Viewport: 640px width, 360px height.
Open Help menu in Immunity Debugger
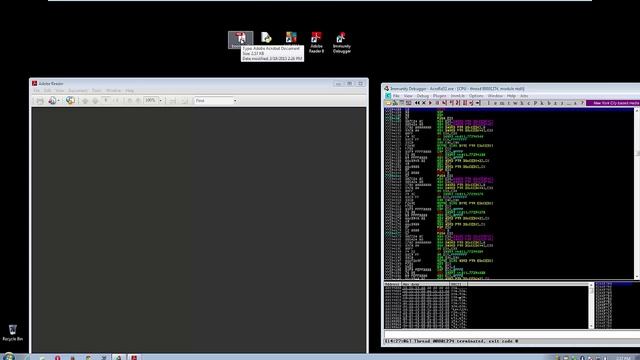[511, 96]
